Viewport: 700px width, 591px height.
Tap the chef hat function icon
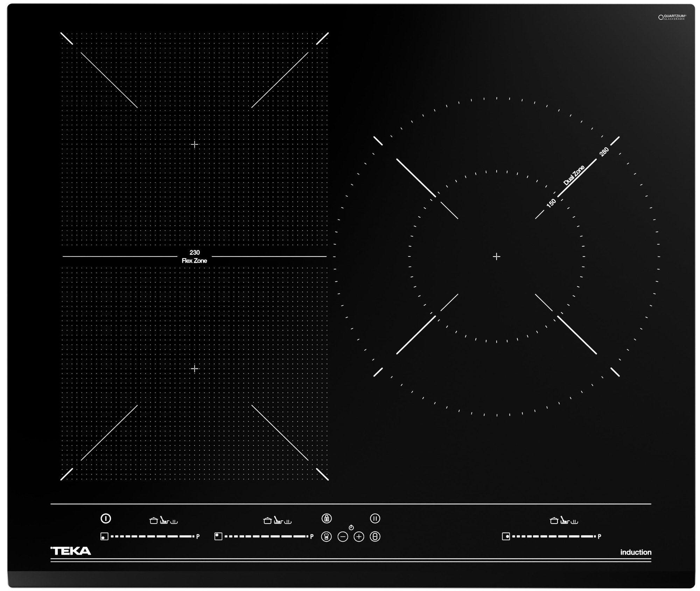pyautogui.click(x=326, y=536)
